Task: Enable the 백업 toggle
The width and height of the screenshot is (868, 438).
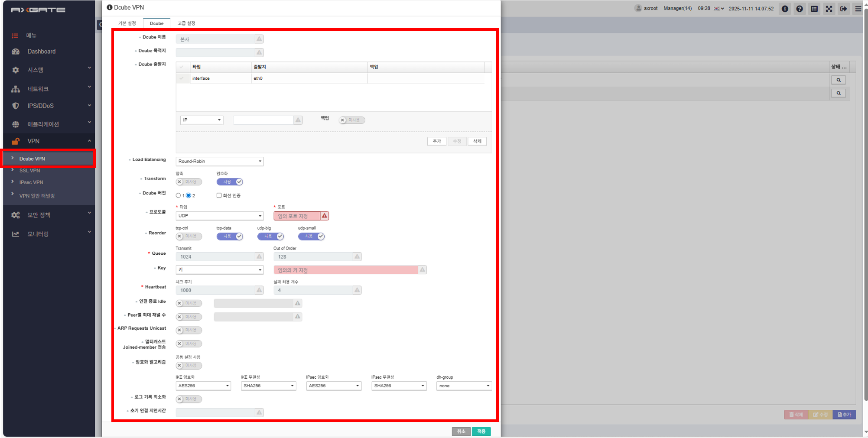Action: pos(352,120)
